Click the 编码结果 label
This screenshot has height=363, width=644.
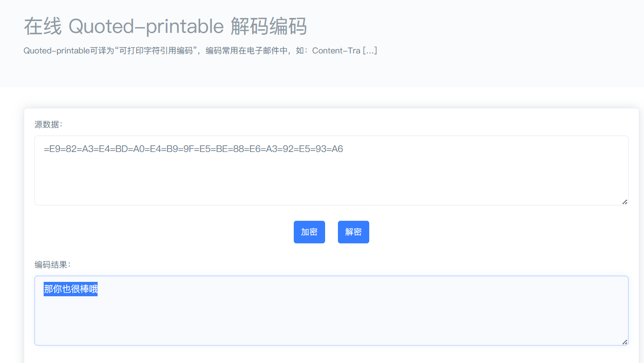pyautogui.click(x=53, y=264)
